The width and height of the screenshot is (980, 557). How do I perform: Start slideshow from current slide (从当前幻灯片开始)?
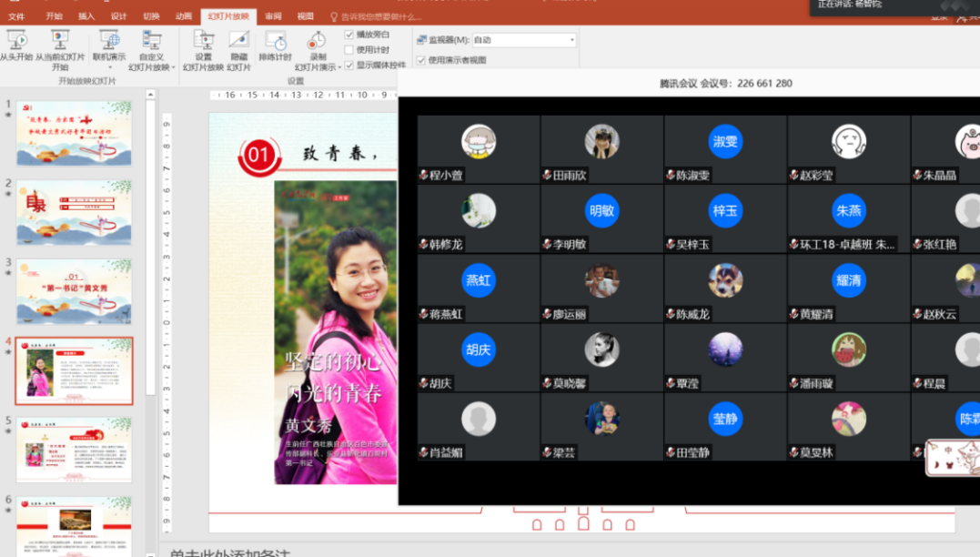(x=60, y=40)
